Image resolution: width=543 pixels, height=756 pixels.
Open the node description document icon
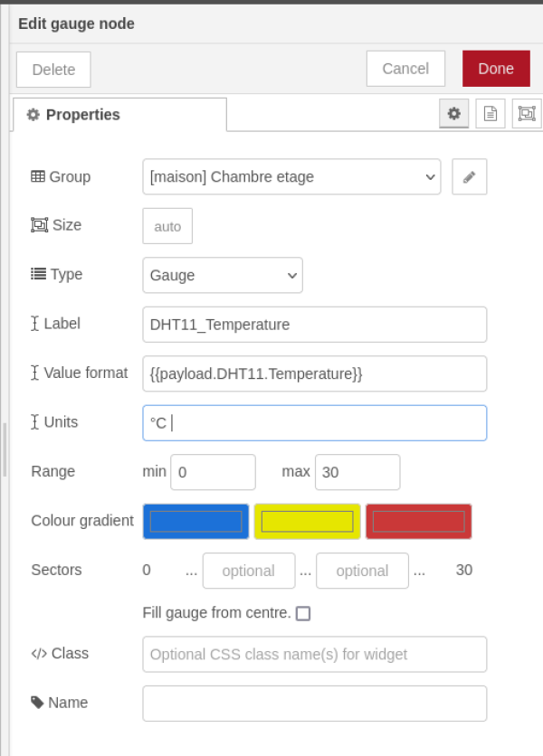[x=490, y=114]
